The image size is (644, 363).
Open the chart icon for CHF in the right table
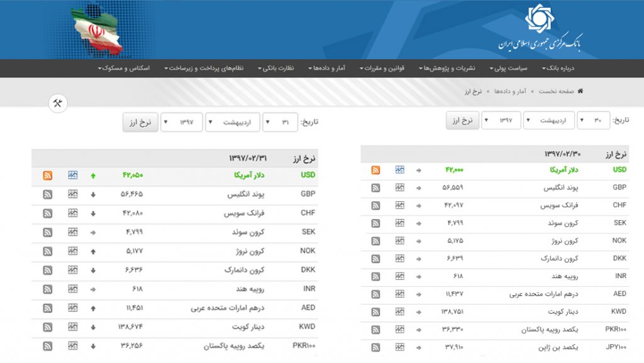tap(400, 205)
